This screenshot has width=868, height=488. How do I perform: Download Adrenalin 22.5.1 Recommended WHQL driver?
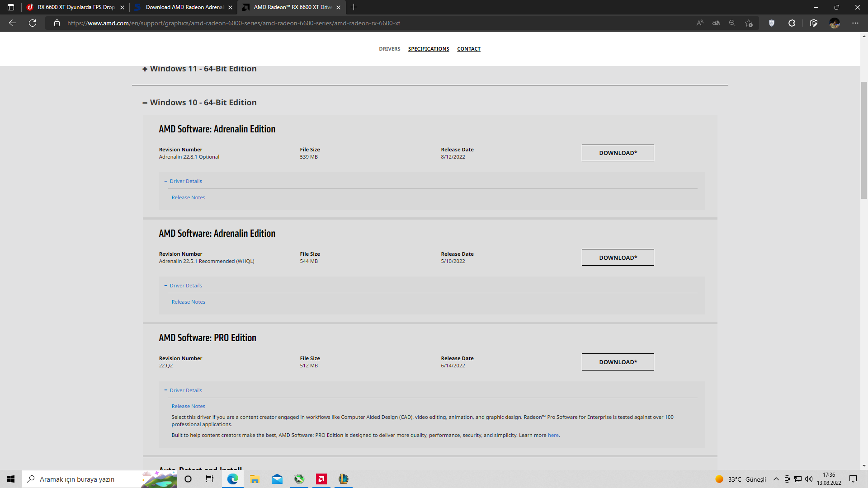tap(618, 258)
